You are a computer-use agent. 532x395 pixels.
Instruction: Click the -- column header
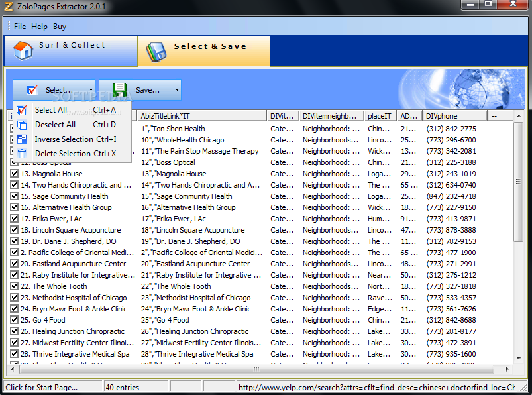point(500,116)
